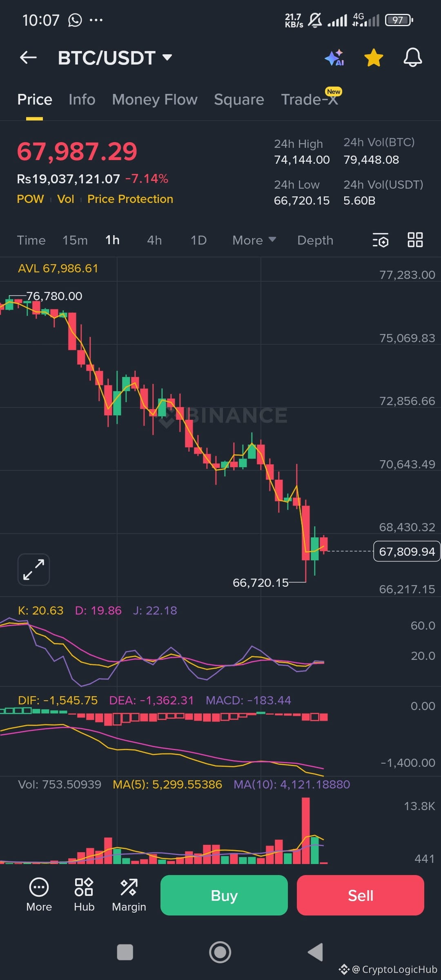The image size is (441, 980).
Task: Tap the 24h Vol(USDT) value 5.60B
Action: (x=359, y=200)
